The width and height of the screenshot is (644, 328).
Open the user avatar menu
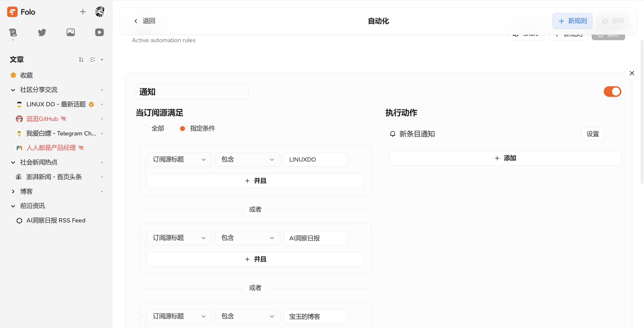(100, 12)
